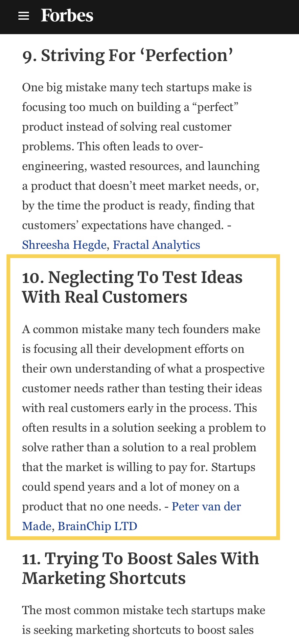Follow the BrainChip LTD company link

98,526
